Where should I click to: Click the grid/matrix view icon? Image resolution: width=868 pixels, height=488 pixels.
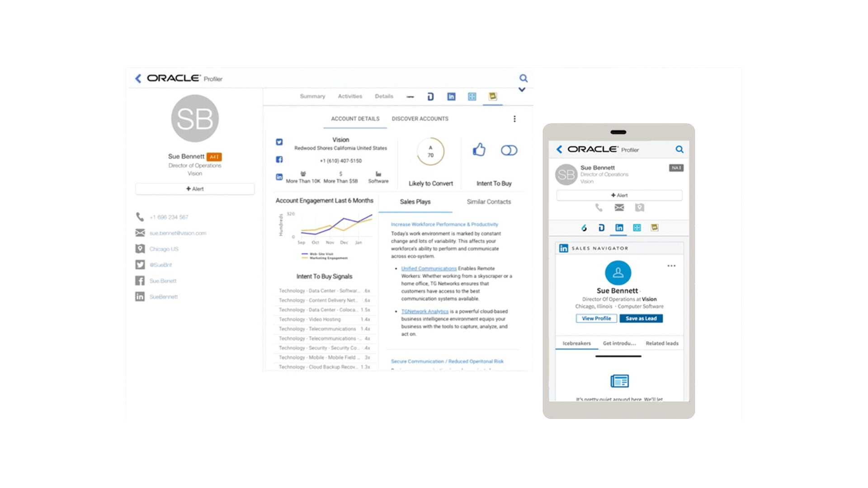473,97
